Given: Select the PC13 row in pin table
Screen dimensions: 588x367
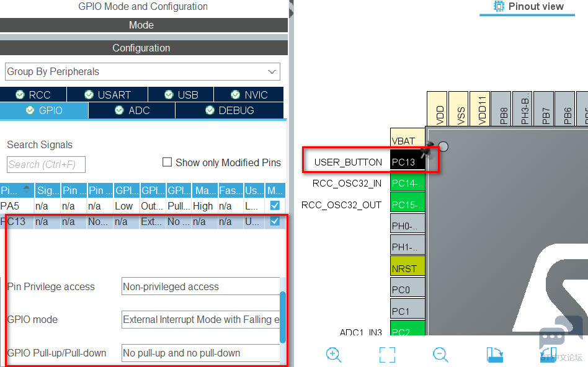Looking at the screenshot, I should [143, 221].
